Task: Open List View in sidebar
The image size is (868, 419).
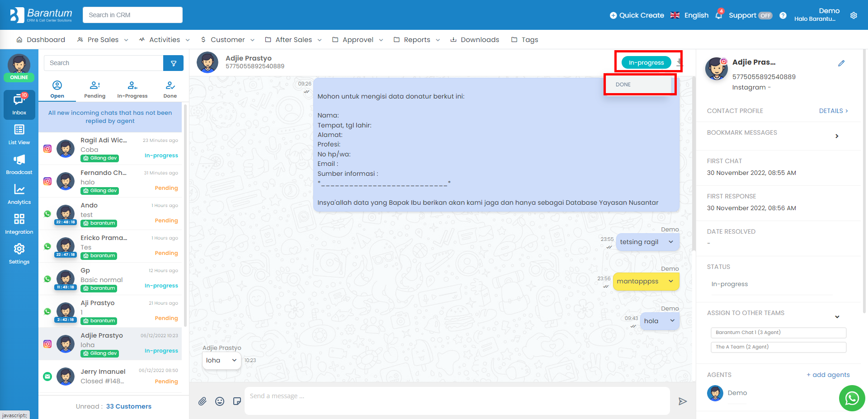Action: [x=19, y=135]
